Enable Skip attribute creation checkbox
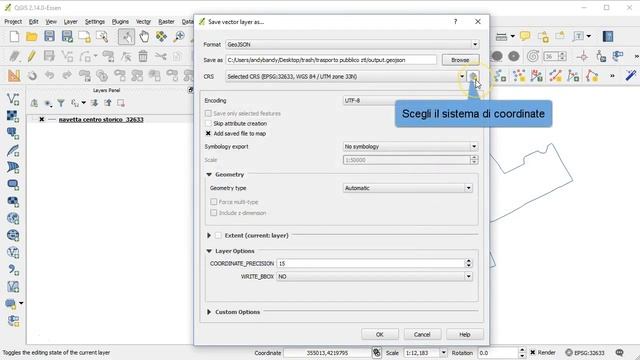Image resolution: width=640 pixels, height=360 pixels. pos(208,123)
